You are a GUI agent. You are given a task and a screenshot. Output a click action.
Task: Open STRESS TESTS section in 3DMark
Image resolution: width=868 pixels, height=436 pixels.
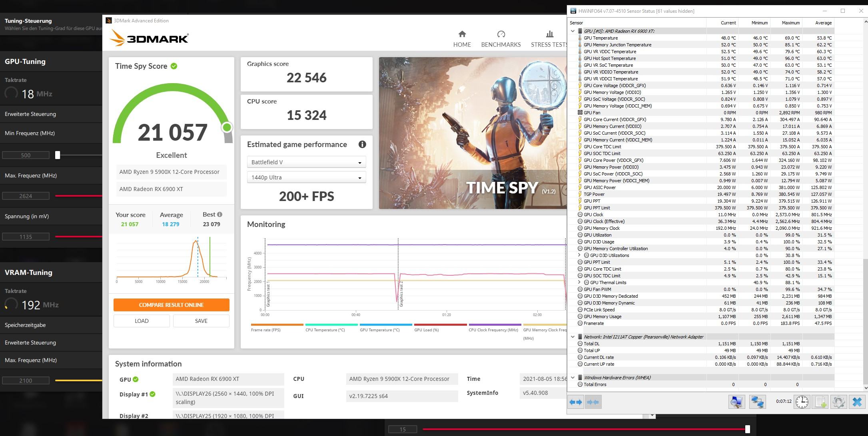549,39
